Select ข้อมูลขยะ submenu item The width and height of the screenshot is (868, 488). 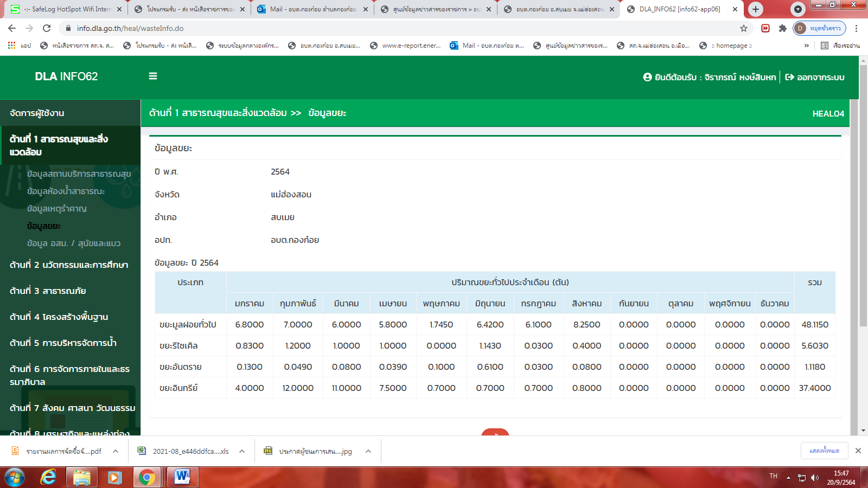coord(43,226)
